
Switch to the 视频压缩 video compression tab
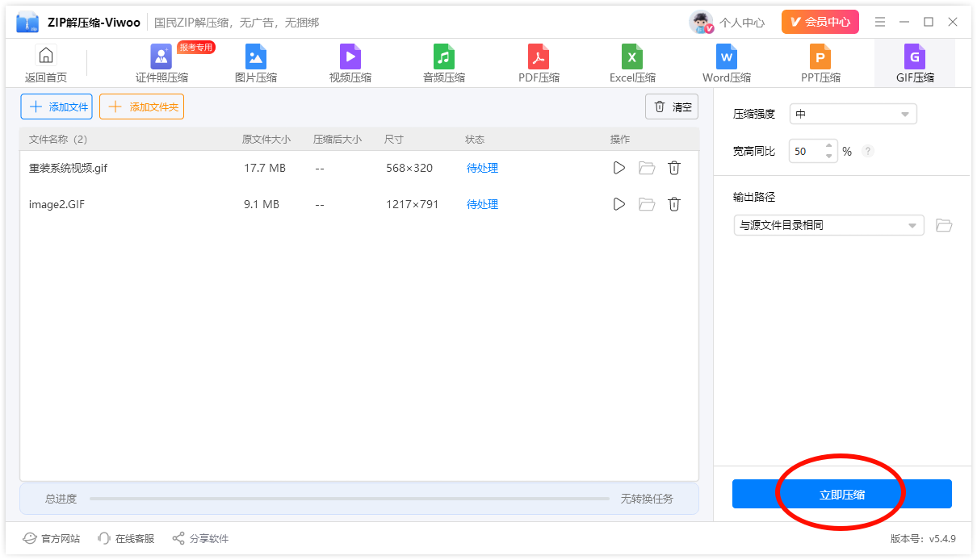click(x=350, y=64)
